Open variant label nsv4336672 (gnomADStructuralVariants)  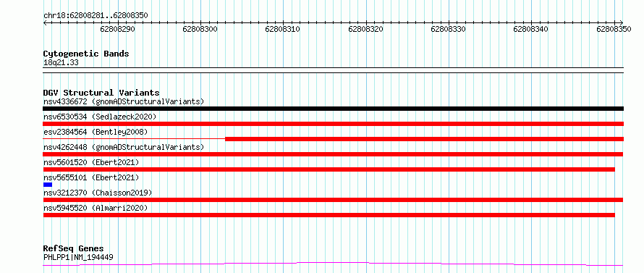pyautogui.click(x=124, y=101)
